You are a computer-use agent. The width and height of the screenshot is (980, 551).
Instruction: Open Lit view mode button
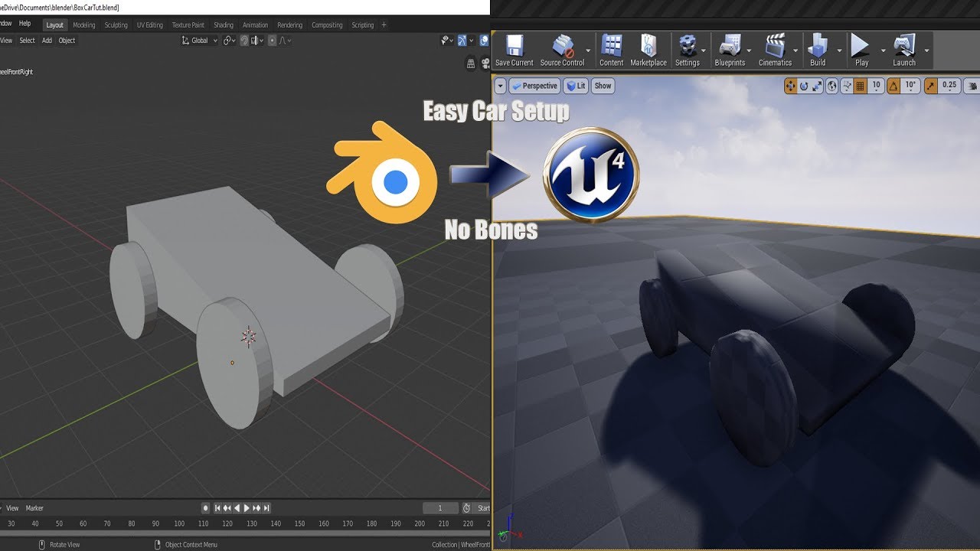tap(576, 86)
